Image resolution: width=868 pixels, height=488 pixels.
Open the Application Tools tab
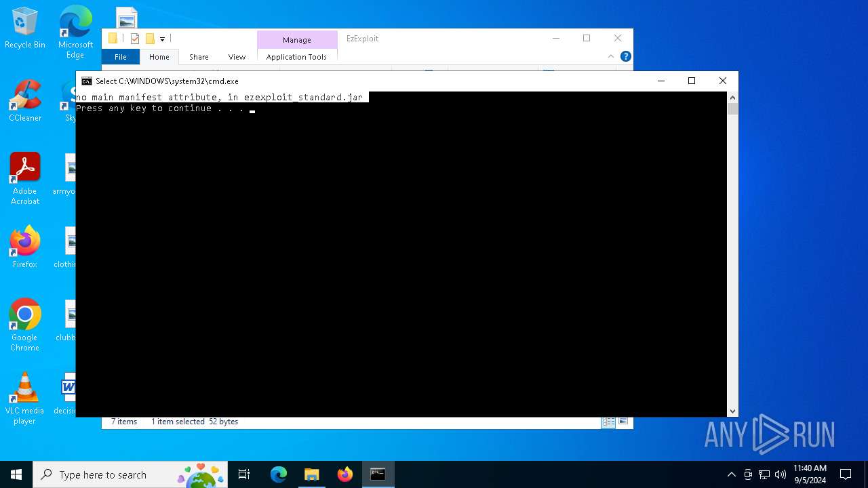(297, 57)
